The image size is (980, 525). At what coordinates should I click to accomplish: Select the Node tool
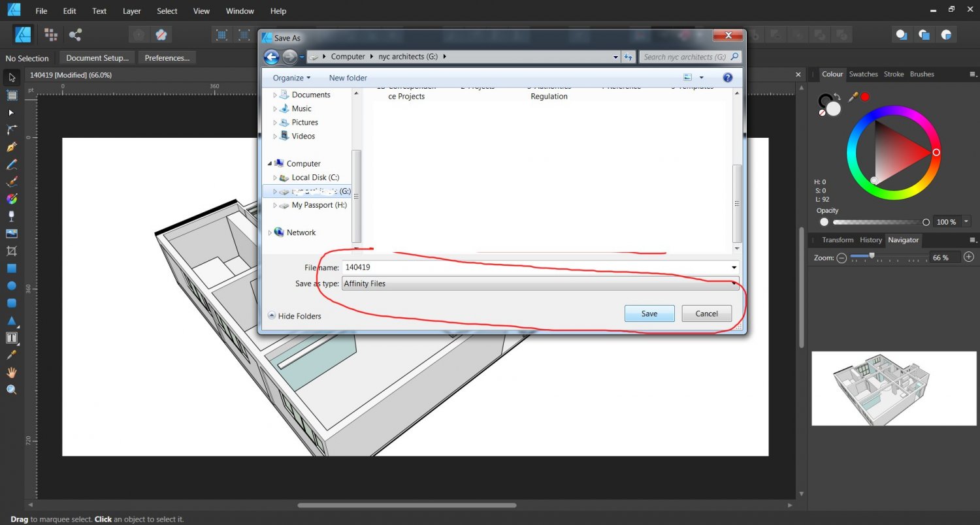tap(12, 112)
